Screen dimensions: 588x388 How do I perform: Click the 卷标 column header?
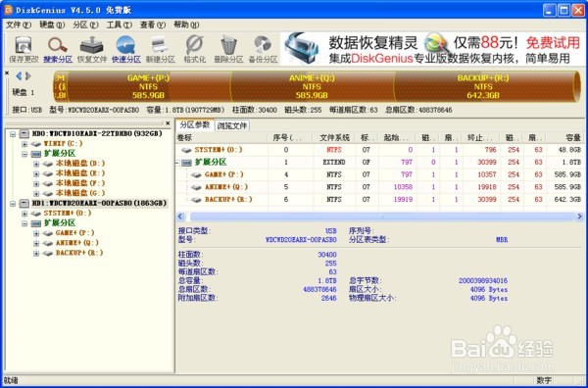(x=221, y=137)
